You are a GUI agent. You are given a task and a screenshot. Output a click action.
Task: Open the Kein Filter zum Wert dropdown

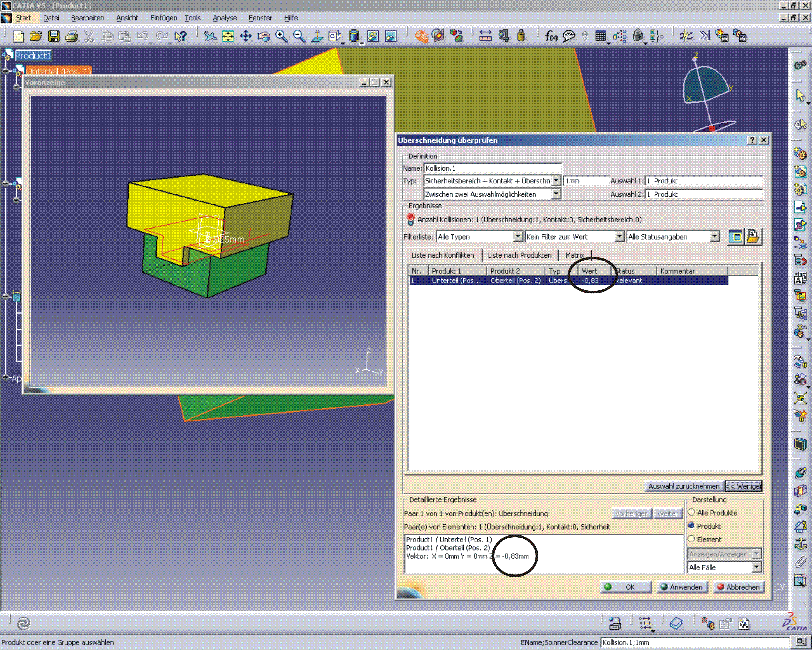pos(620,236)
